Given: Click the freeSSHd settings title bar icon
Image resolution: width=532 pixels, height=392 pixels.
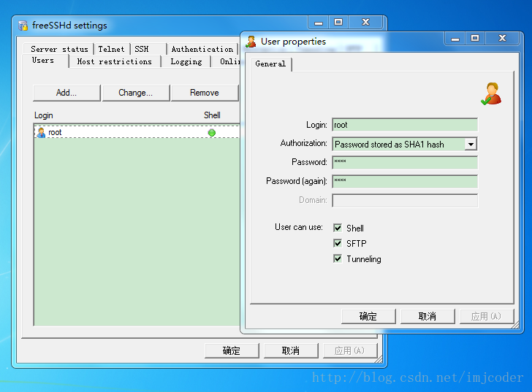Looking at the screenshot, I should click(x=23, y=26).
